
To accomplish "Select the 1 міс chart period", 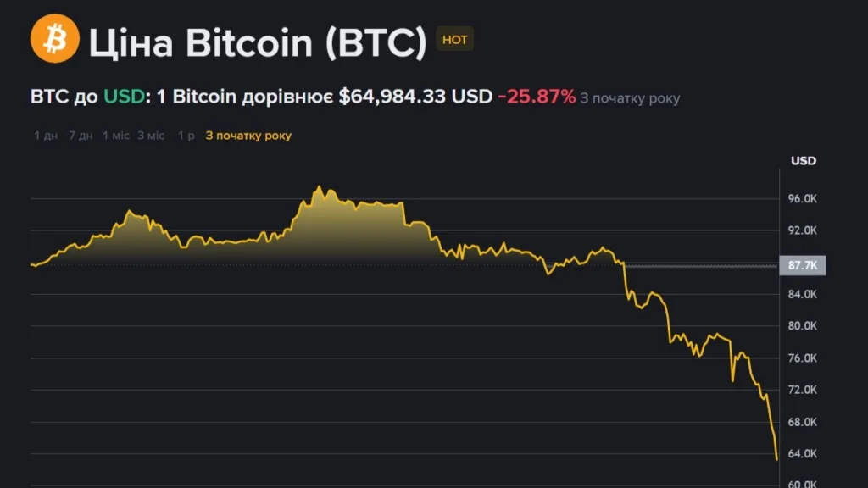I will pyautogui.click(x=116, y=136).
